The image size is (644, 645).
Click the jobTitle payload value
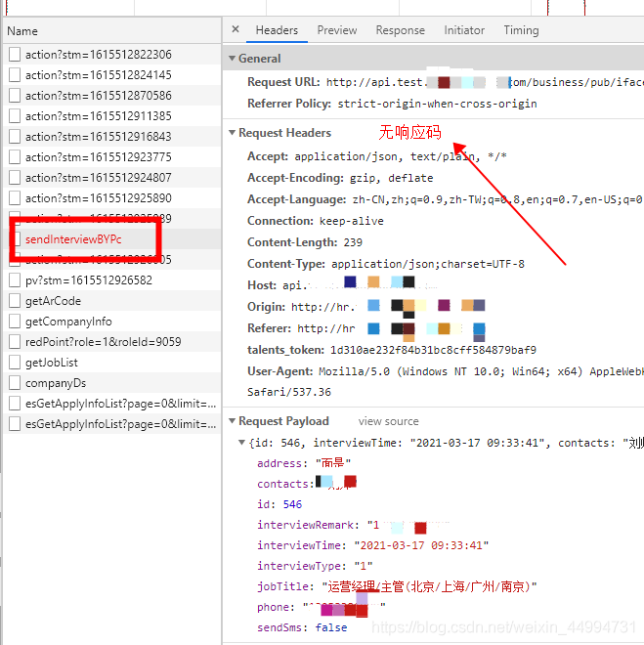[429, 586]
